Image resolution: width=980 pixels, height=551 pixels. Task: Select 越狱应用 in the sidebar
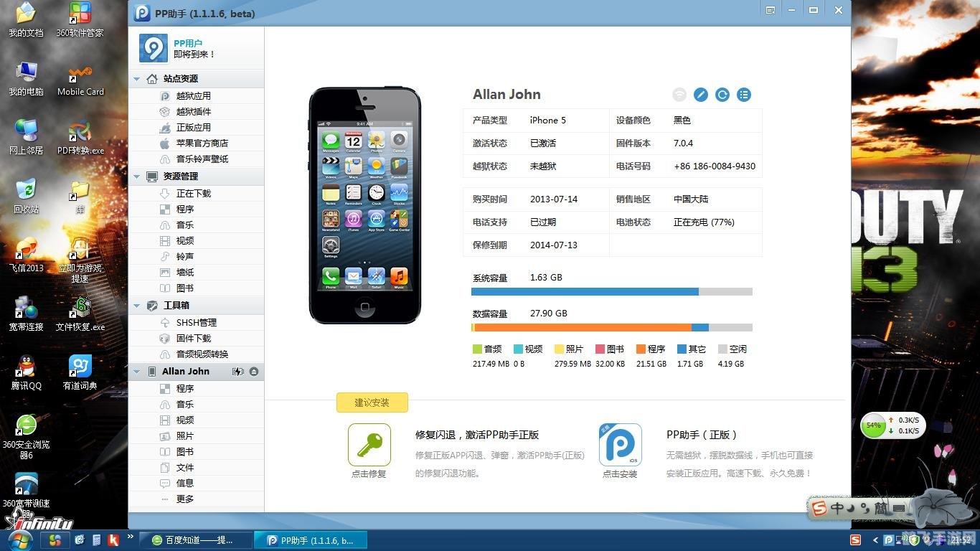(193, 96)
